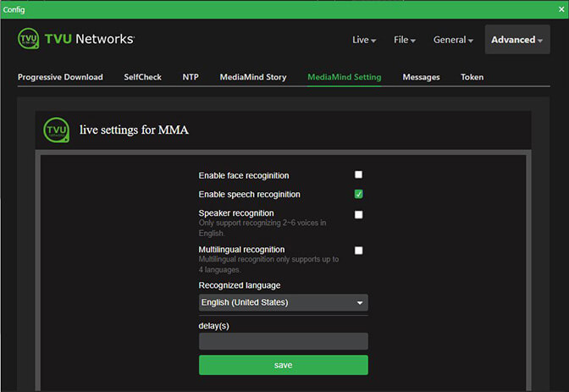The width and height of the screenshot is (569, 392).
Task: Open the Live dropdown menu
Action: [364, 40]
